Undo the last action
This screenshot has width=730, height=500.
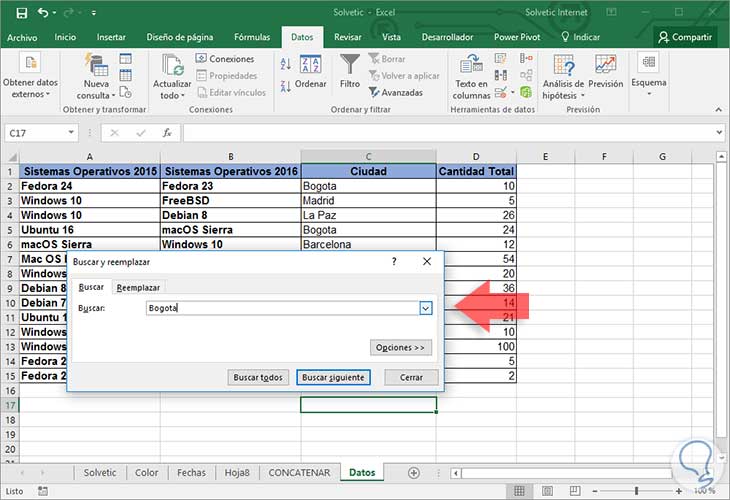pyautogui.click(x=43, y=13)
